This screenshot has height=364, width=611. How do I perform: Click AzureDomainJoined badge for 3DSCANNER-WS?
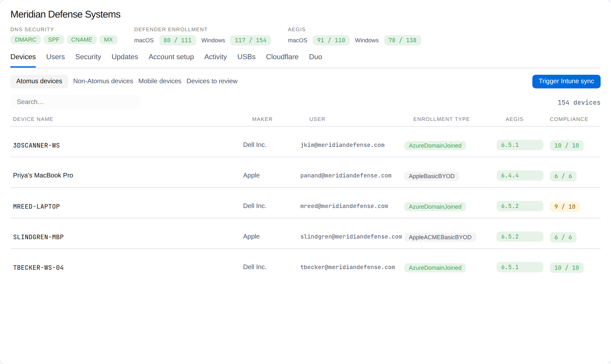pyautogui.click(x=435, y=146)
